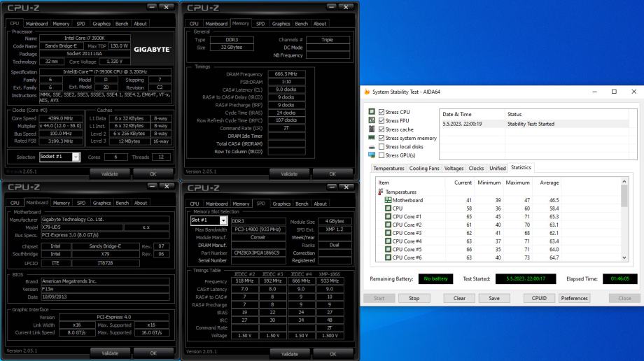The width and height of the screenshot is (644, 361).
Task: Enable Stress local disks checkbox
Action: 381,147
